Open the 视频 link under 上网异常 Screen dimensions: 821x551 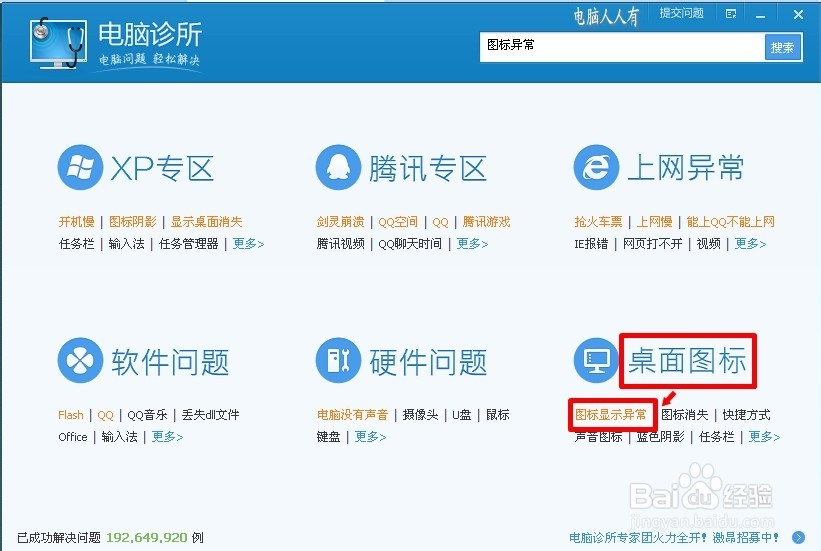[708, 244]
